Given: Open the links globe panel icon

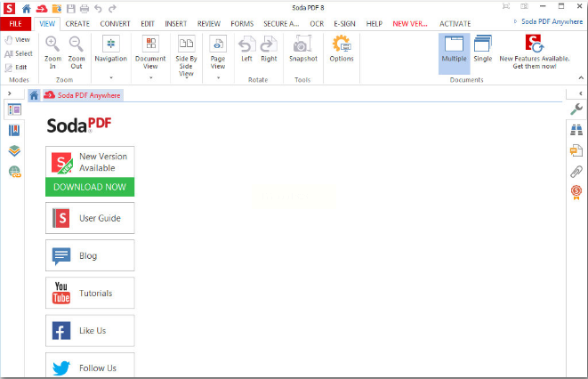Looking at the screenshot, I should [x=14, y=172].
